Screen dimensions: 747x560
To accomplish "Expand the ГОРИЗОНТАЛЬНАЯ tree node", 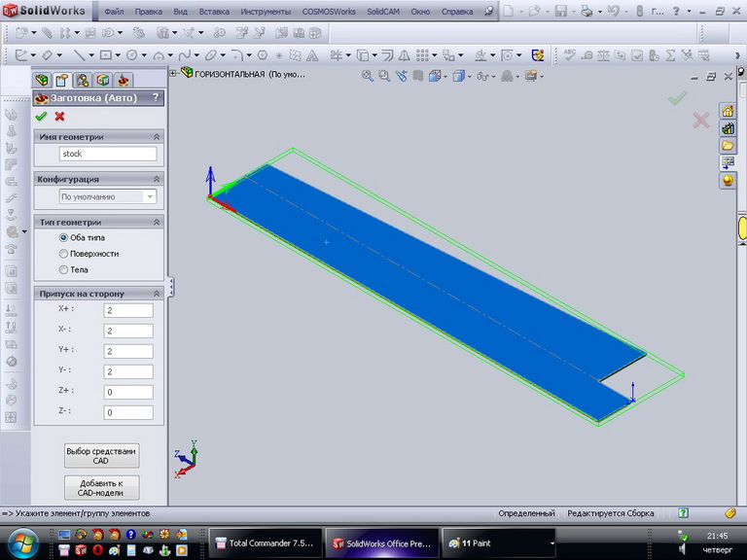I will tap(173, 73).
